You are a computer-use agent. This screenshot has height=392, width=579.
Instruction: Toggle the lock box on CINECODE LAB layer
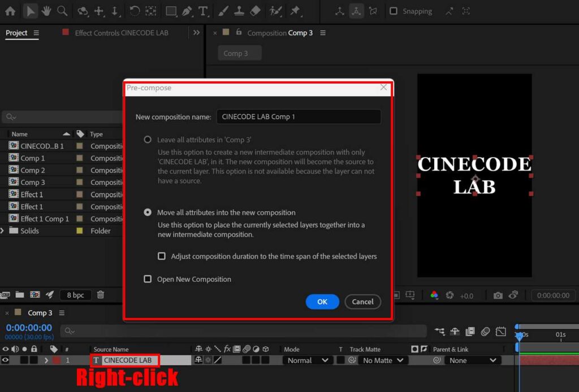pyautogui.click(x=33, y=360)
